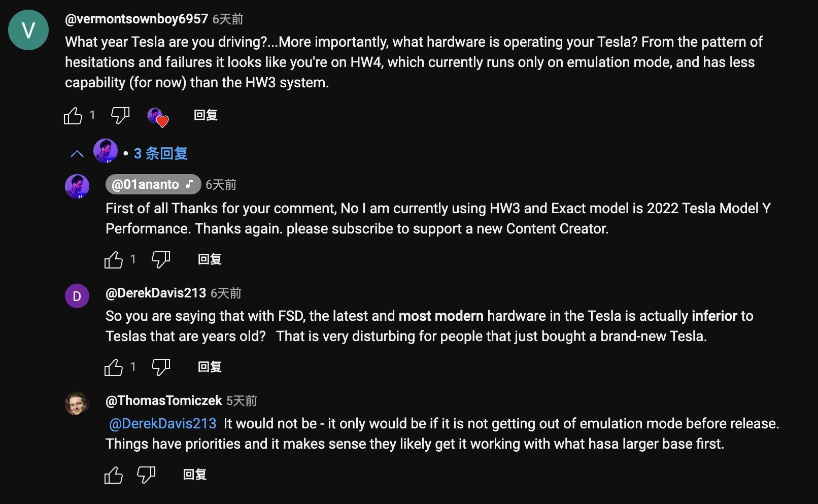This screenshot has width=818, height=504.
Task: Like DerekDavis213's reply
Action: (x=114, y=367)
